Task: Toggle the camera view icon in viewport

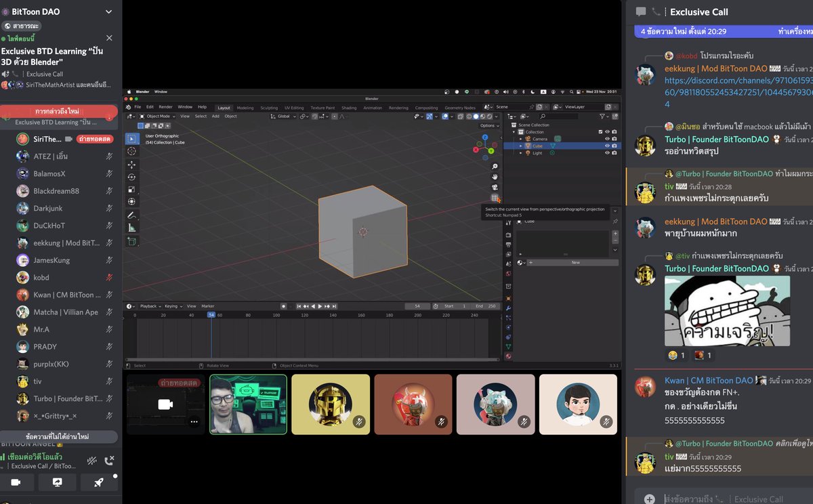Action: 495,188
